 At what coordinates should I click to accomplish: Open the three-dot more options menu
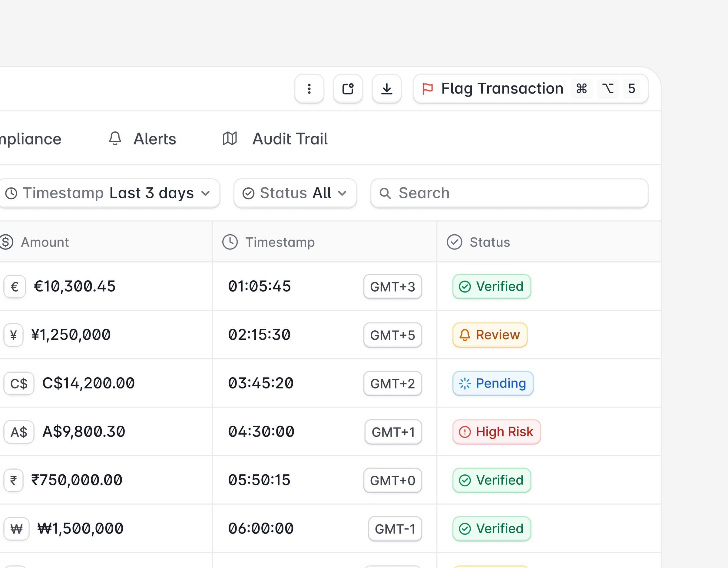pos(309,89)
